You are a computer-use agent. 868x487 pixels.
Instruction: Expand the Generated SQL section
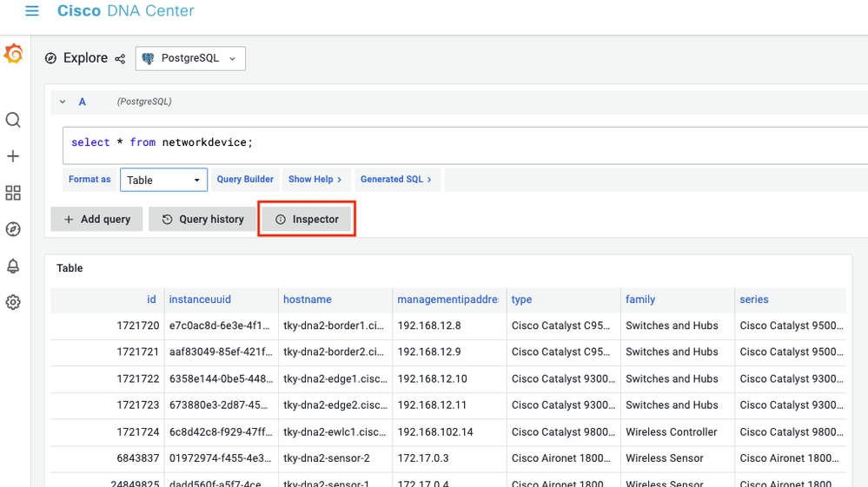pyautogui.click(x=396, y=180)
